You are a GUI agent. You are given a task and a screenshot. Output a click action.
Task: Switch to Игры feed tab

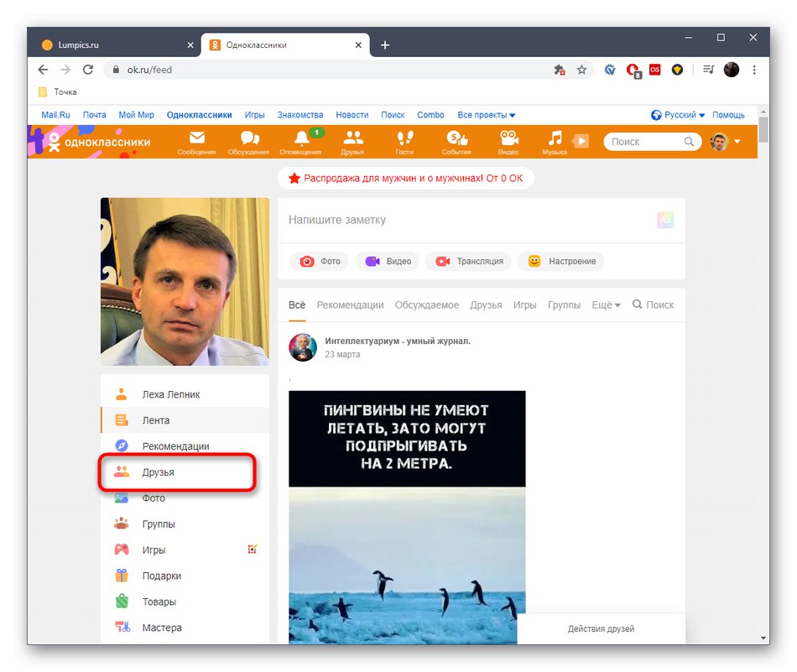coord(524,305)
